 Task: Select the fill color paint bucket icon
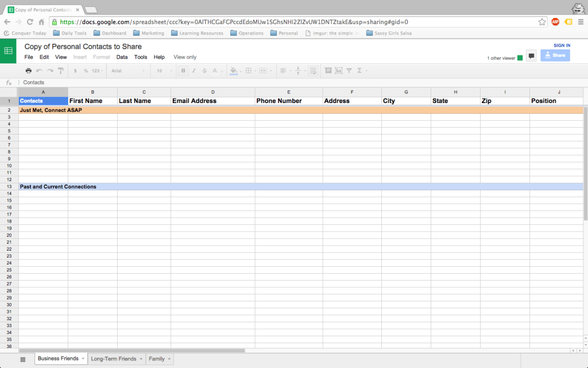click(x=234, y=70)
